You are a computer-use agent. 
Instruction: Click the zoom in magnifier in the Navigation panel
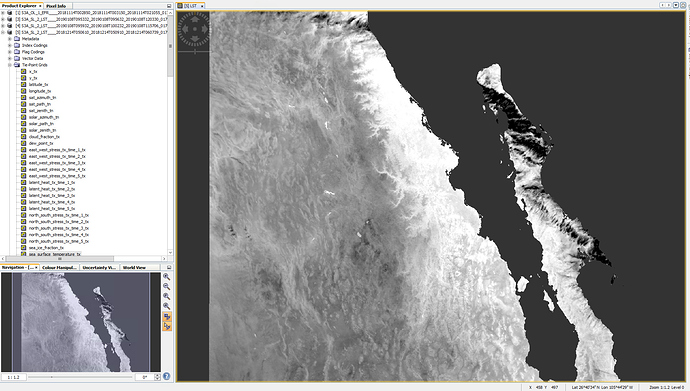coord(166,277)
